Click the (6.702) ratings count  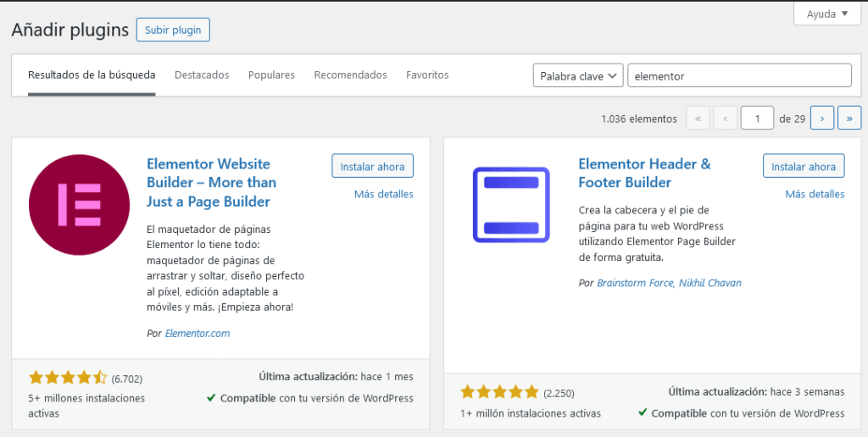(127, 379)
